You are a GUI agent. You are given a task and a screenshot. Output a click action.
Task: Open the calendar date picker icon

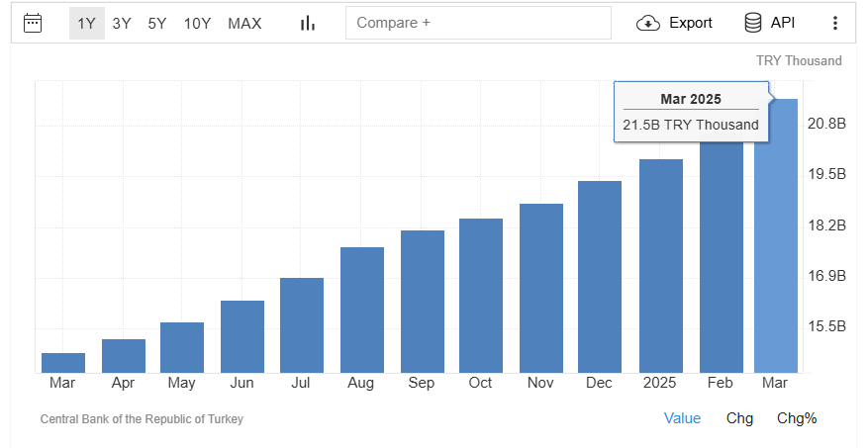pos(33,23)
